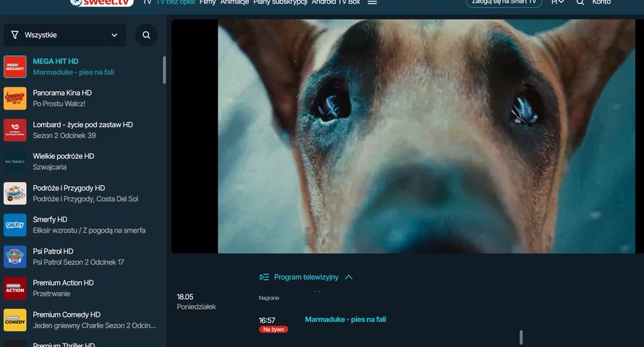
Task: Click the 18.05 Poniedziałek date
Action: click(196, 301)
